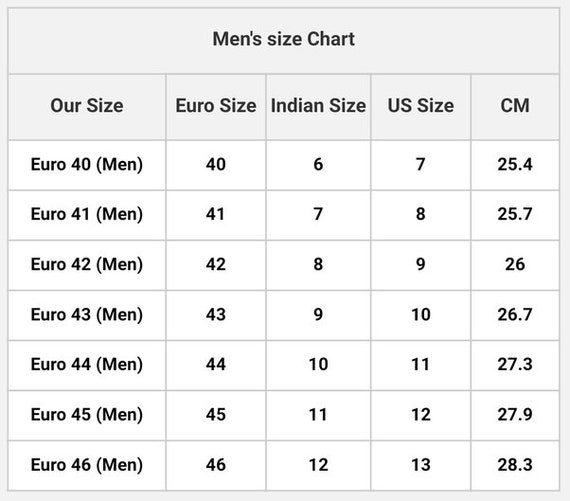Image resolution: width=570 pixels, height=501 pixels.
Task: Click the Euro 44 (Men) row label
Action: 87,364
